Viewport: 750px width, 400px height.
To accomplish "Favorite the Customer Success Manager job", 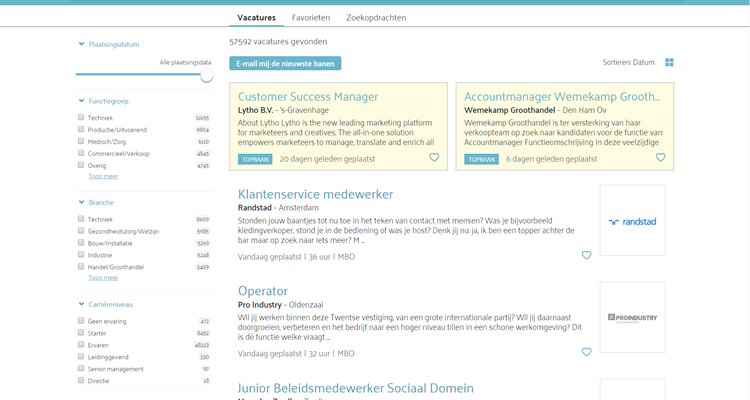I will [x=434, y=158].
